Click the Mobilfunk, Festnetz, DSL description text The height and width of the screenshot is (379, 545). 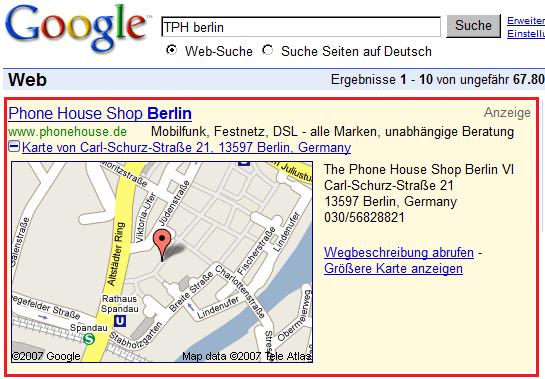[332, 132]
